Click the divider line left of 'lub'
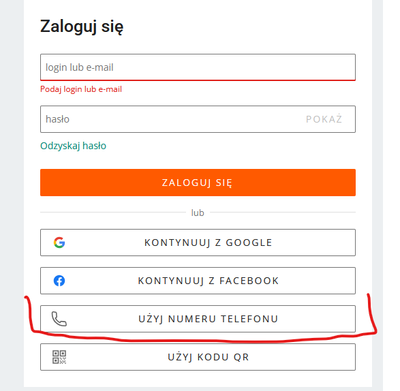 click(x=113, y=212)
